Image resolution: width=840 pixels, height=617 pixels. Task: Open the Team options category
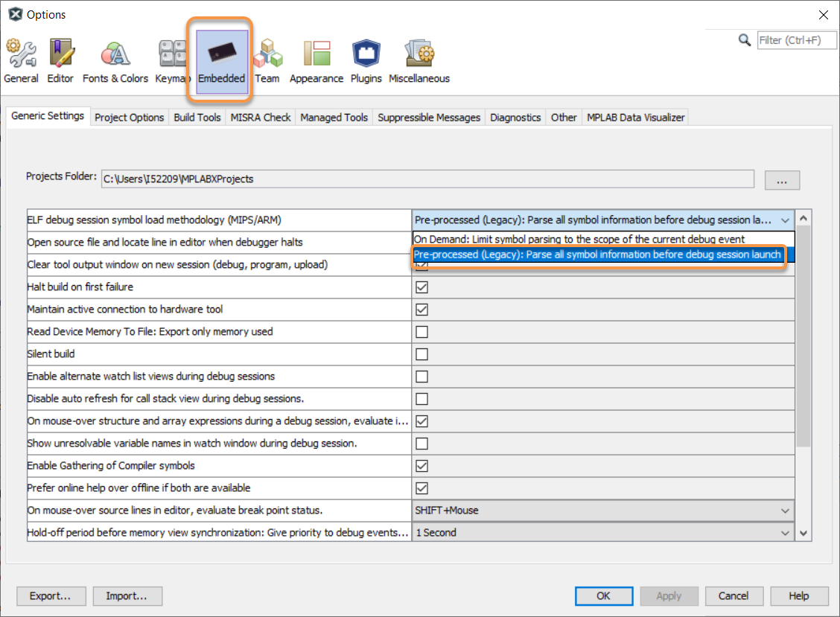pyautogui.click(x=267, y=61)
